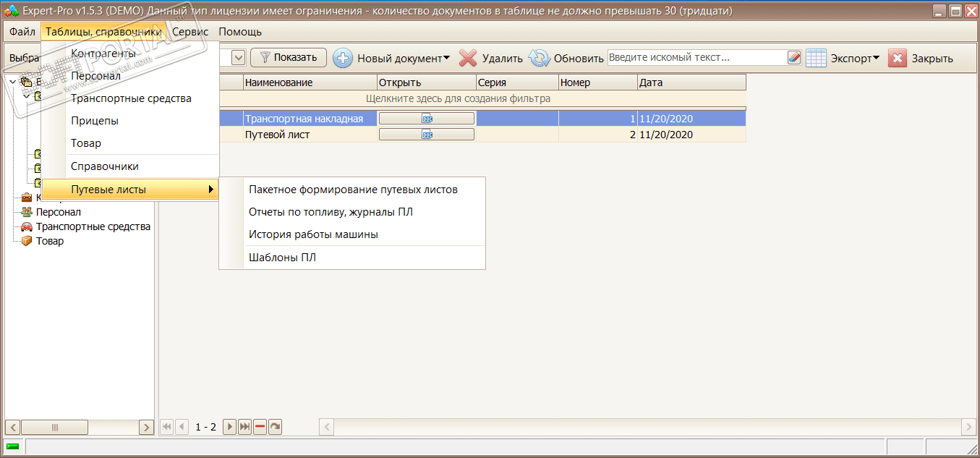Select the Товар tree item
980x458 pixels.
click(x=50, y=241)
